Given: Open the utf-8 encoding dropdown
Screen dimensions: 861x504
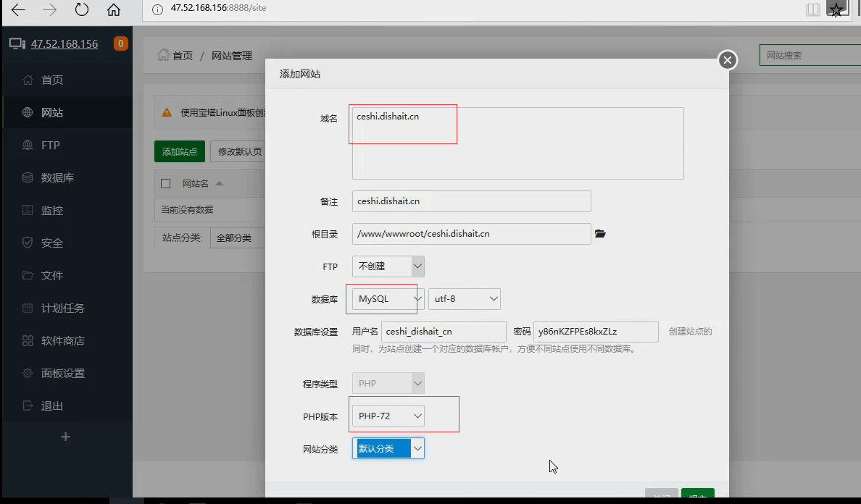Looking at the screenshot, I should point(465,299).
